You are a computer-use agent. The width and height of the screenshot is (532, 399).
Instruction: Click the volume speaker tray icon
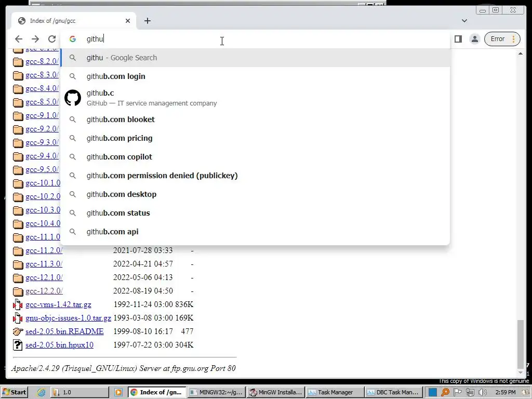(482, 392)
